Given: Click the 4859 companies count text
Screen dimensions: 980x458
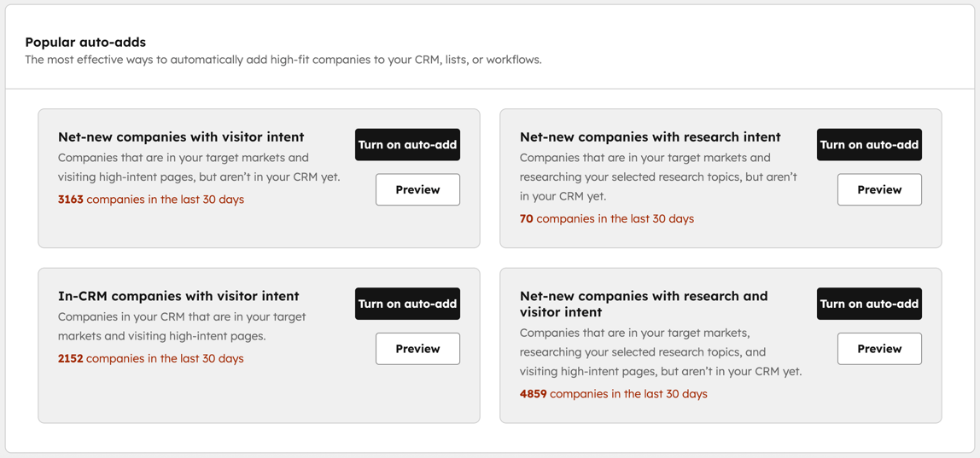Looking at the screenshot, I should (614, 394).
